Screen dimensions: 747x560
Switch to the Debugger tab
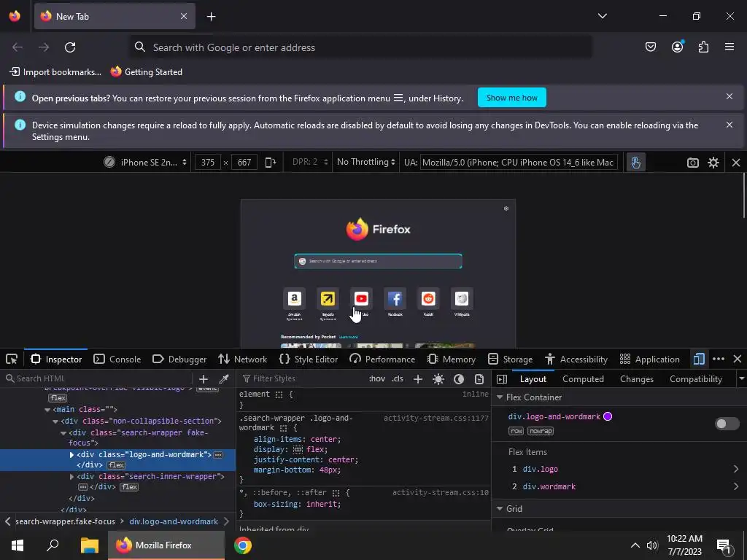tap(179, 359)
